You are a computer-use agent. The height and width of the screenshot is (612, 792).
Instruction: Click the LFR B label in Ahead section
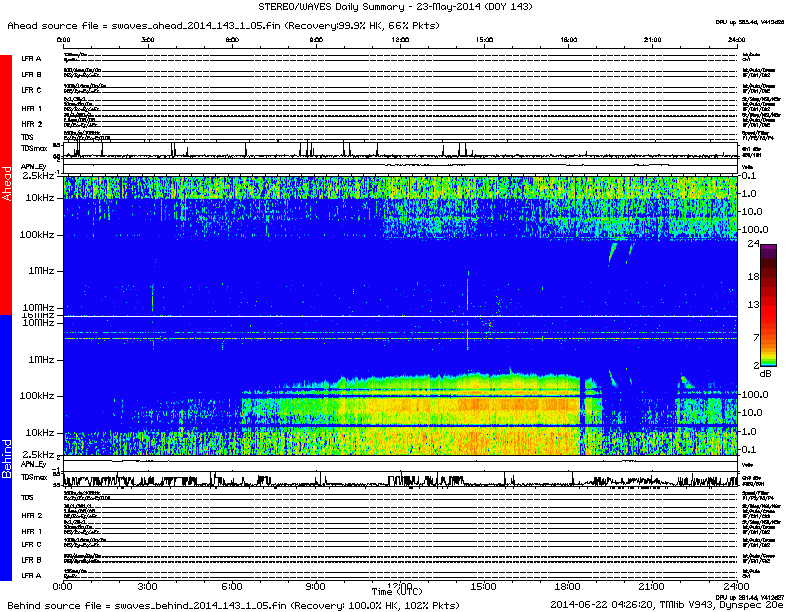(31, 74)
